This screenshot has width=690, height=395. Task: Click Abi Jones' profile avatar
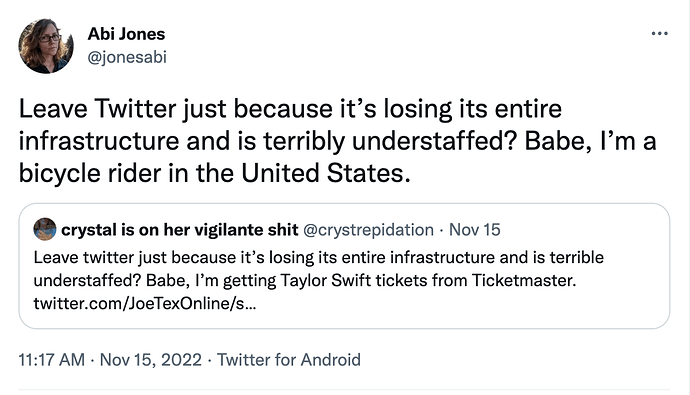click(46, 46)
